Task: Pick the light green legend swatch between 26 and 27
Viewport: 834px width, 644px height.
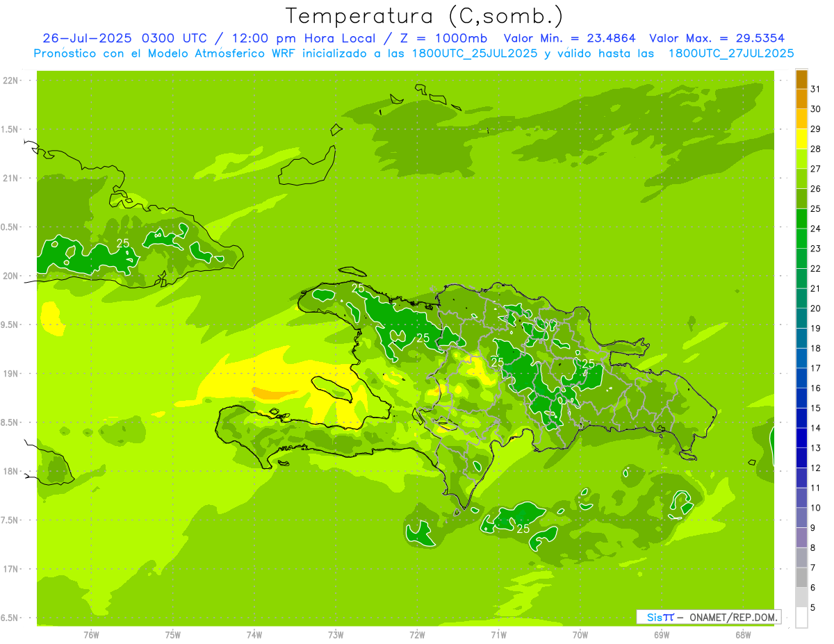Action: (802, 179)
